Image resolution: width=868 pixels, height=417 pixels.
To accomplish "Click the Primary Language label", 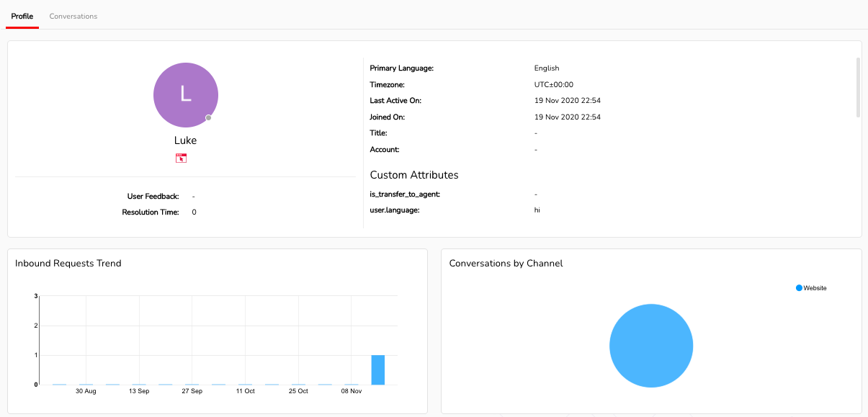I will [402, 68].
